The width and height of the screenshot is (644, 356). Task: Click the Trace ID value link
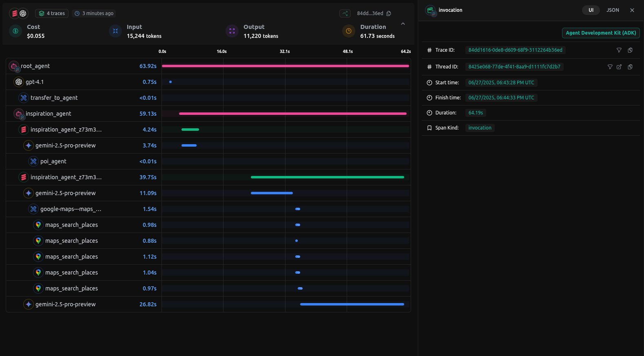pyautogui.click(x=515, y=50)
